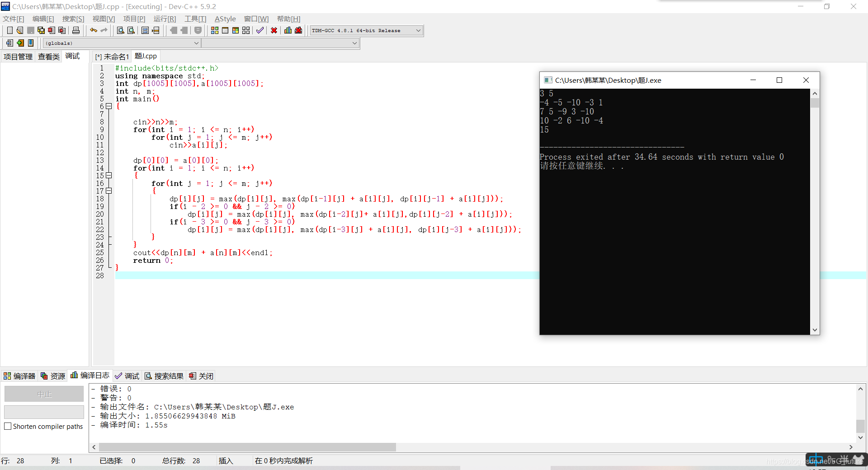This screenshot has width=868, height=470.
Task: Click the Compile & Run toolbar icon
Action: pyautogui.click(x=236, y=30)
